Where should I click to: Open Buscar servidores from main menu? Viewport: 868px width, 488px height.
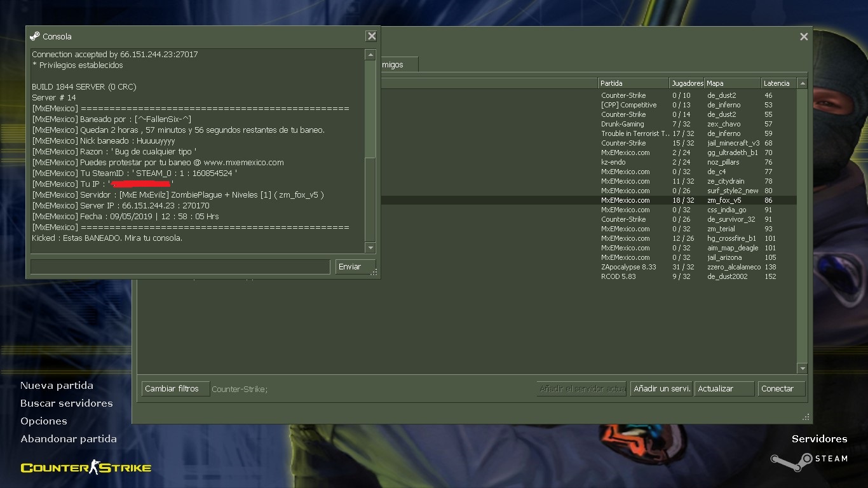67,403
